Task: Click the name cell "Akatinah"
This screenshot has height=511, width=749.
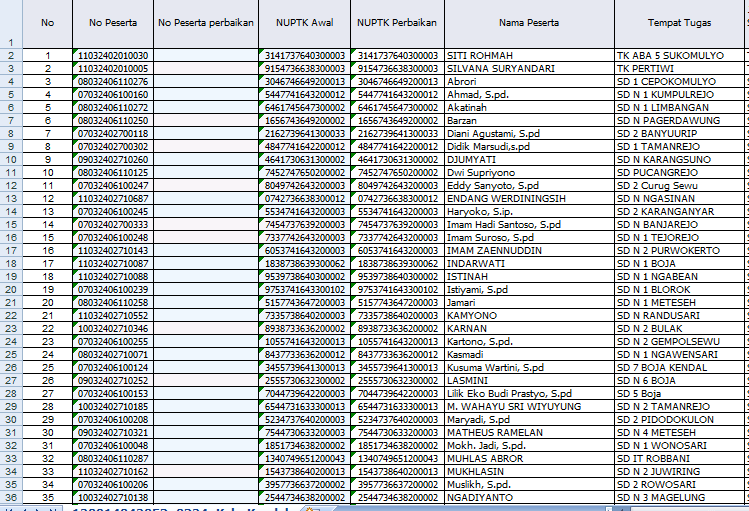Action: 529,107
